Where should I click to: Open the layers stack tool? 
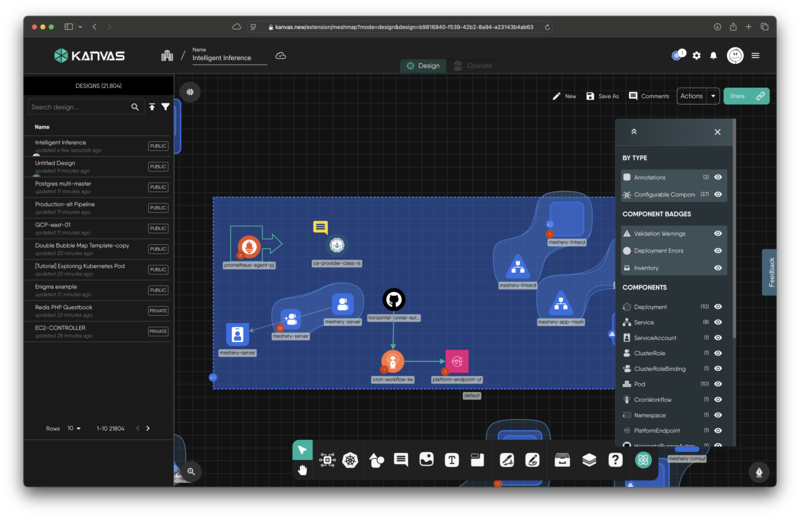(589, 460)
